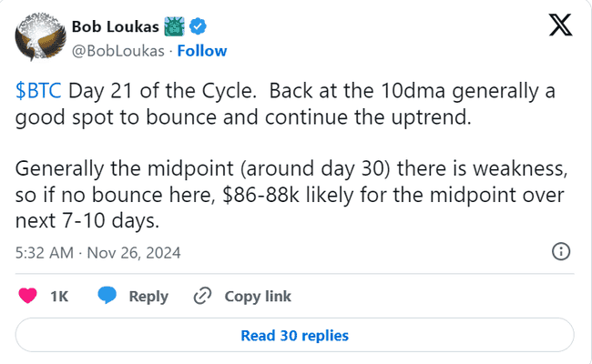The image size is (592, 364).
Task: Click the chain link copy icon
Action: (202, 296)
